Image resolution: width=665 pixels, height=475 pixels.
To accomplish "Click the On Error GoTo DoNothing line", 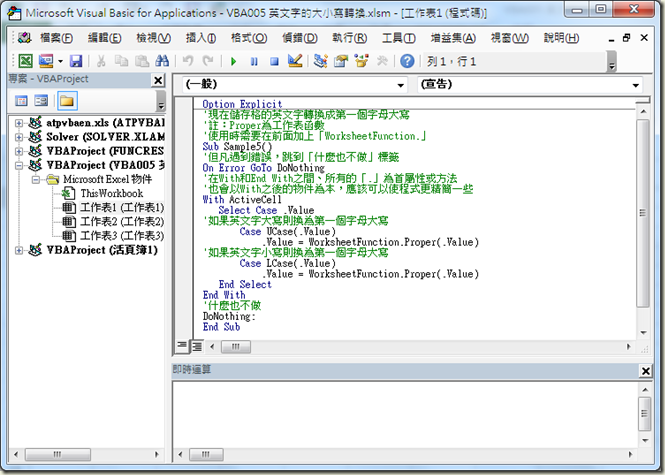I will 263,168.
